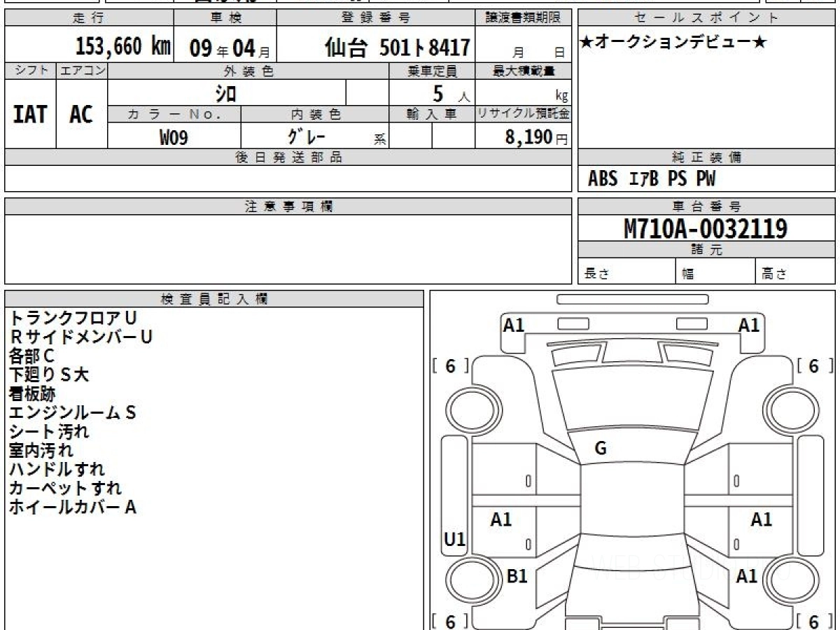Click the AC air conditioner cell
The height and width of the screenshot is (630, 840).
(x=81, y=114)
